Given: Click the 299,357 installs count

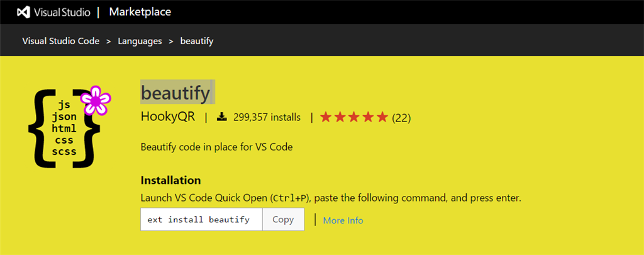Looking at the screenshot, I should [267, 118].
